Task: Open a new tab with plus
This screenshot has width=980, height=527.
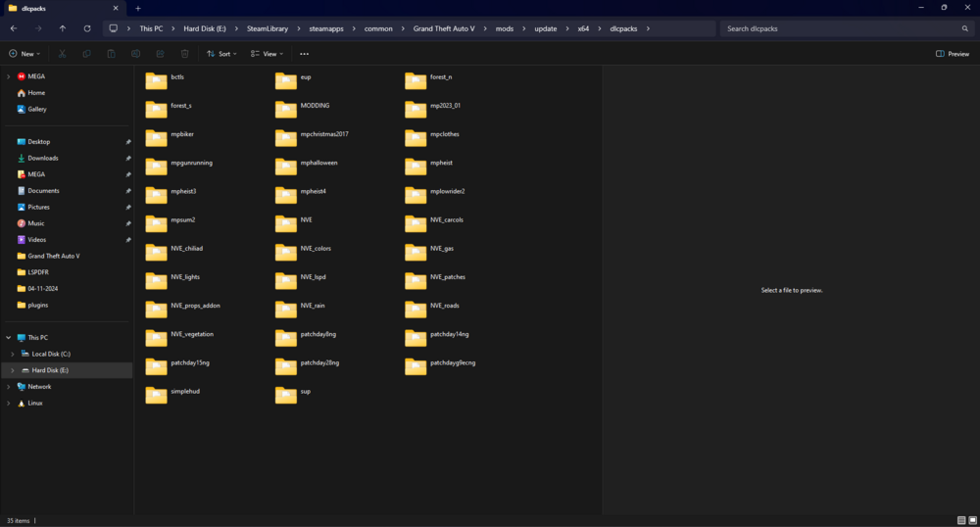Action: click(x=138, y=8)
